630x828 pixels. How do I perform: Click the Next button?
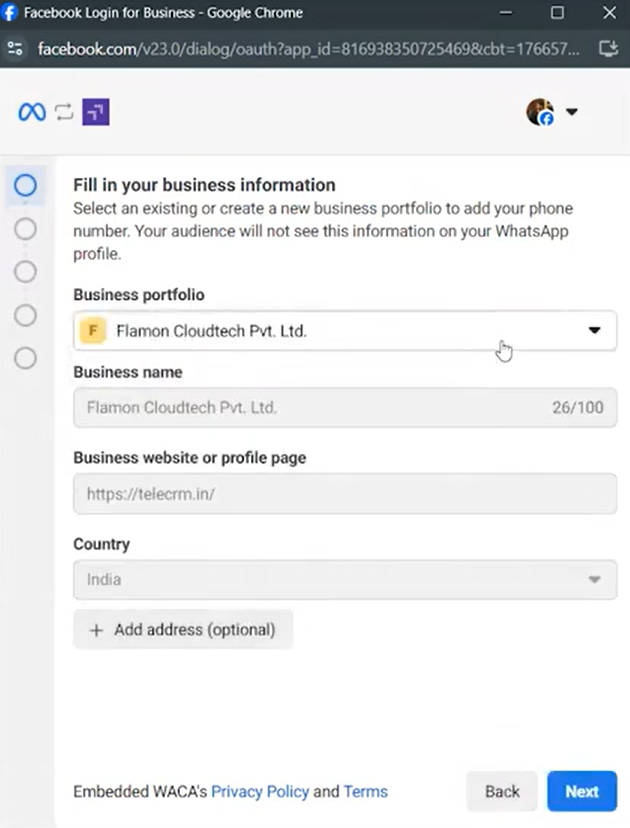pyautogui.click(x=582, y=791)
